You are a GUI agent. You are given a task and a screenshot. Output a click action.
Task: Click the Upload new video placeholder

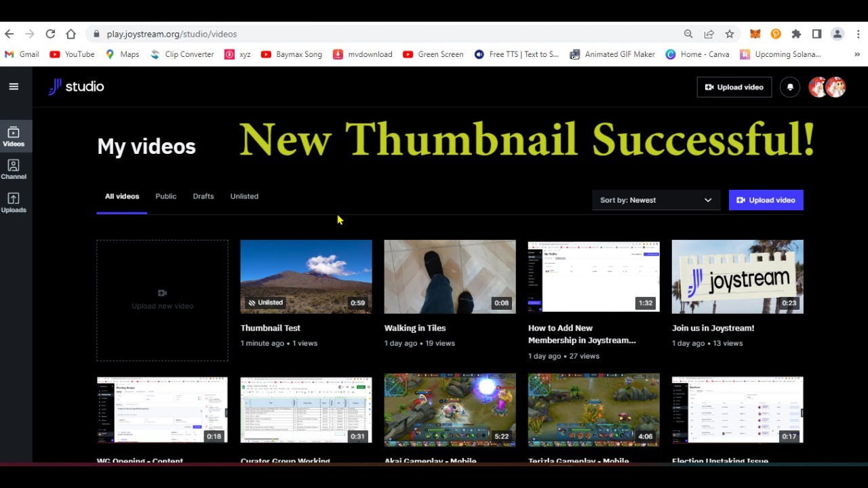(162, 300)
